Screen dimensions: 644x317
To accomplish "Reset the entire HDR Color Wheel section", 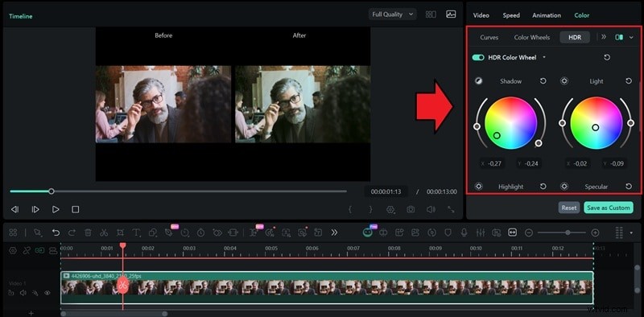I will 607,57.
